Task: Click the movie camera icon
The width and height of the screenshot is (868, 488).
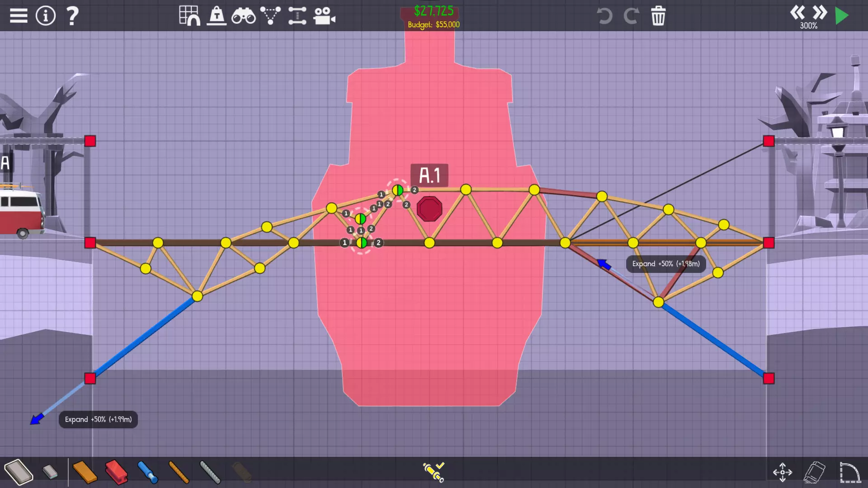Action: [324, 16]
